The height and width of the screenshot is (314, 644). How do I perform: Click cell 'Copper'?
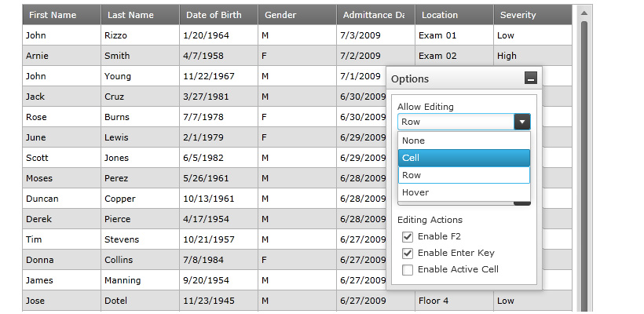pyautogui.click(x=140, y=199)
